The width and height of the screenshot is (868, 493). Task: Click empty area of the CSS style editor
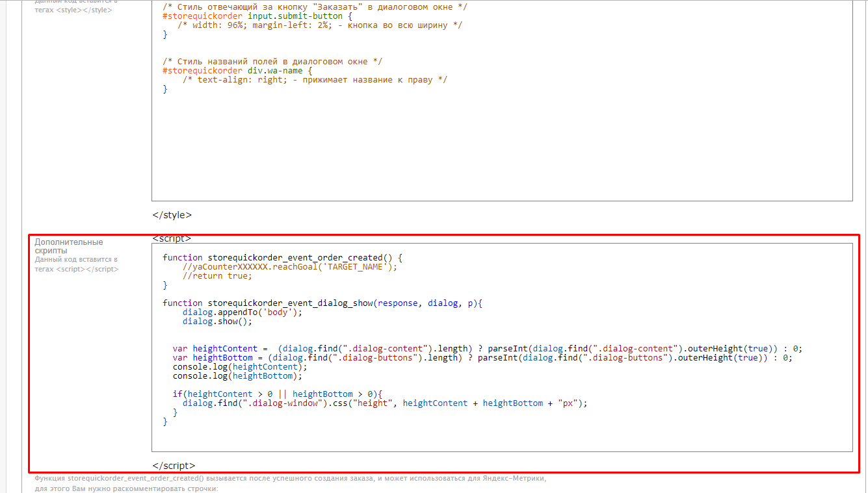pyautogui.click(x=501, y=149)
